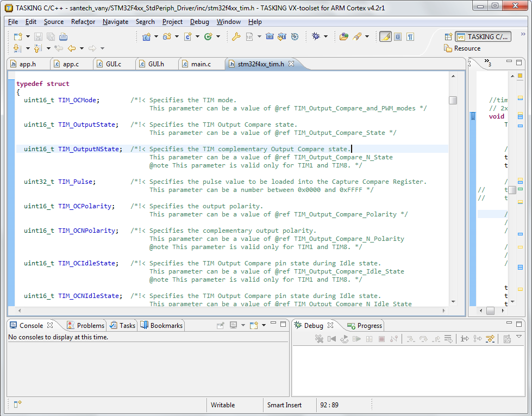Open the Refactor menu
Screen dimensions: 532x416
point(83,22)
